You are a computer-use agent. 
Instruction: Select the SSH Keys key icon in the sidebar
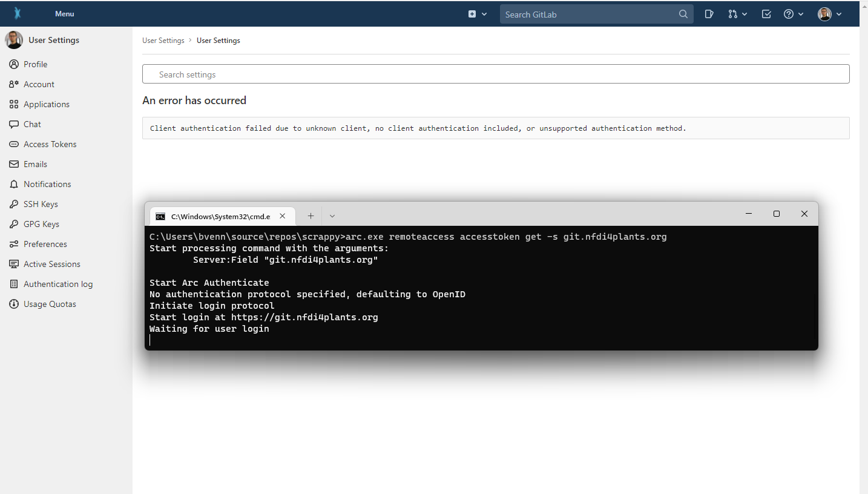(x=13, y=204)
